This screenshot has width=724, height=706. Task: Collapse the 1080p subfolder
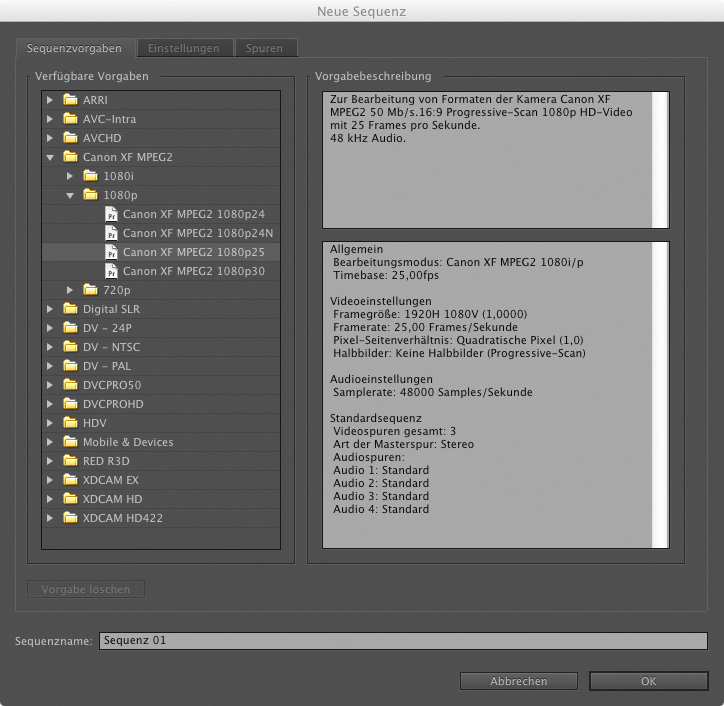(70, 195)
